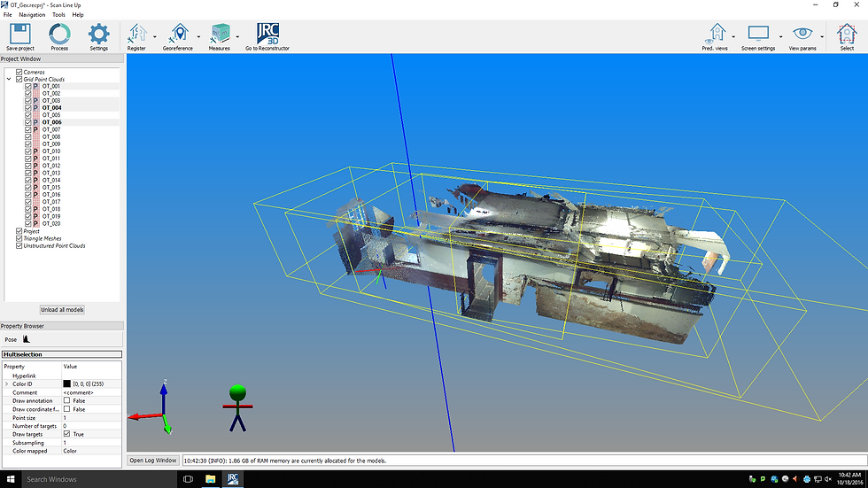The height and width of the screenshot is (488, 868).
Task: Select OT_020 in the tree
Action: click(x=51, y=223)
